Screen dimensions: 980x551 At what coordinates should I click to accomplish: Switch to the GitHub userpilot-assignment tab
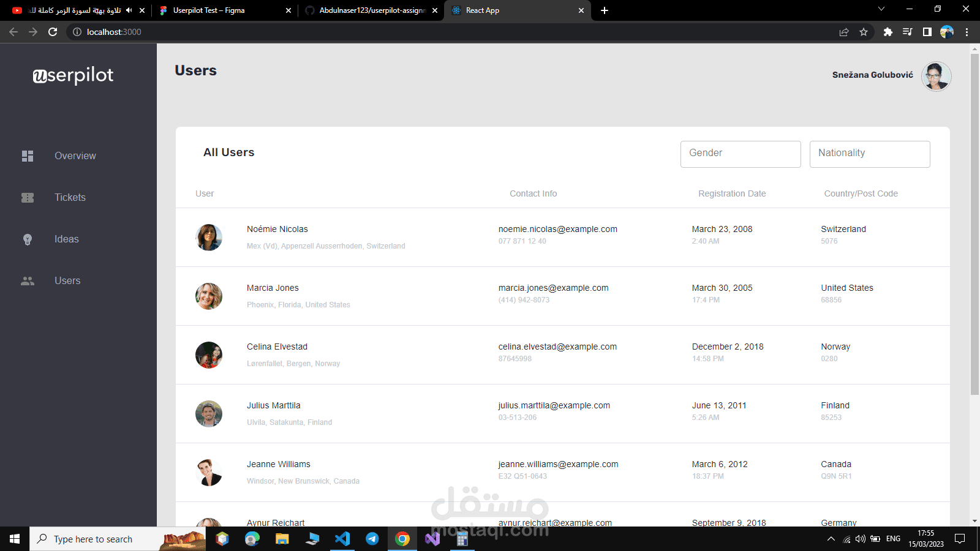tap(371, 10)
